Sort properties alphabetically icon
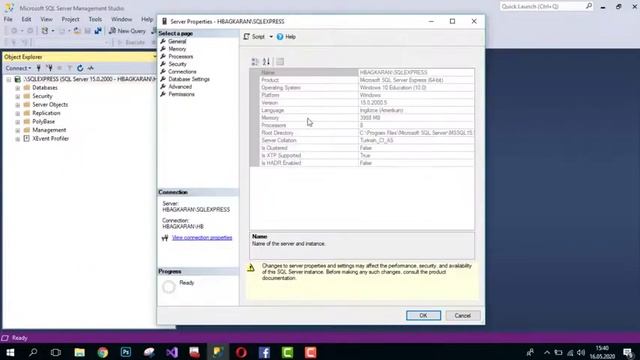 266,62
